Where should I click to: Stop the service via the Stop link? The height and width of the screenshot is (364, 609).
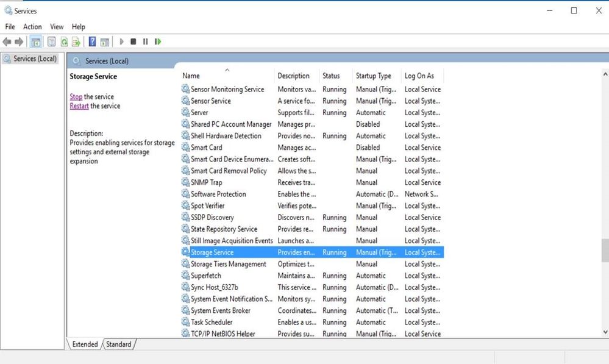click(76, 96)
